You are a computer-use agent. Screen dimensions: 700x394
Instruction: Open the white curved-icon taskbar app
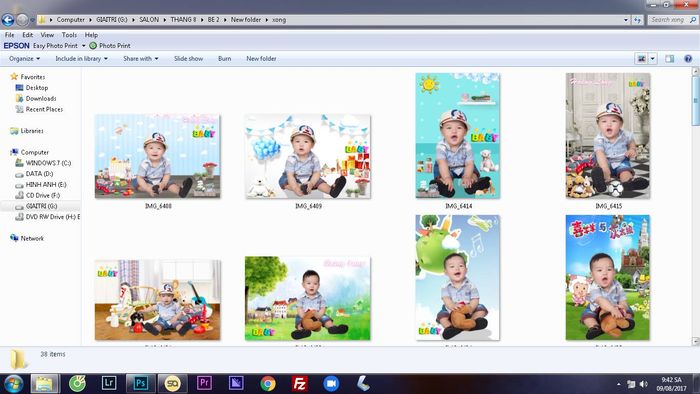coord(363,384)
